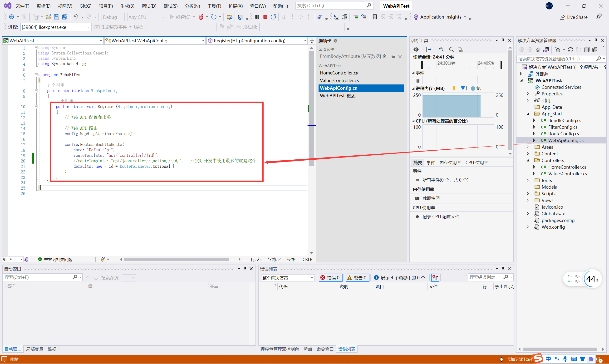Screen dimensions: 609x364
Task: Open Diagnostic Tools settings gear
Action: click(x=416, y=49)
